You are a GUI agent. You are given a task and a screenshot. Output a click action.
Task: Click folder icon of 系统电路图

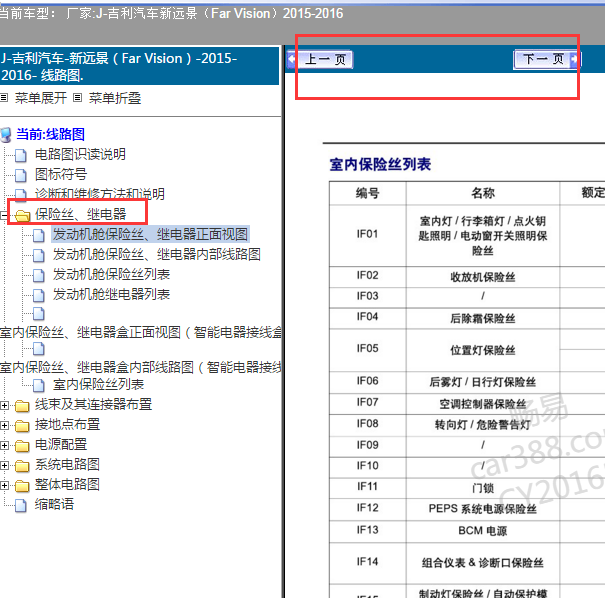click(22, 466)
